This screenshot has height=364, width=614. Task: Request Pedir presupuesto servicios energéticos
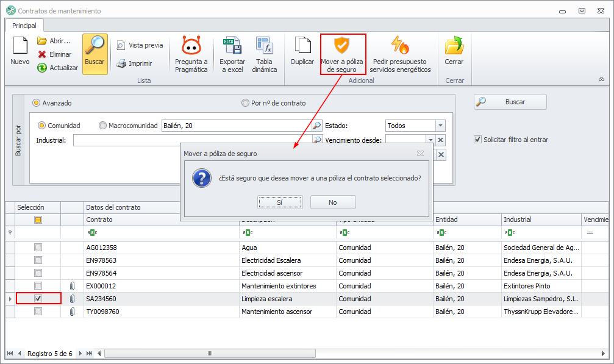[400, 55]
